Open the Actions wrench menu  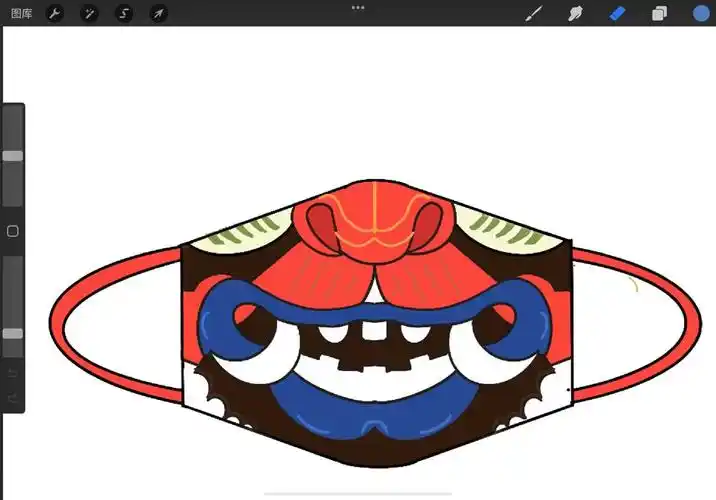[56, 13]
